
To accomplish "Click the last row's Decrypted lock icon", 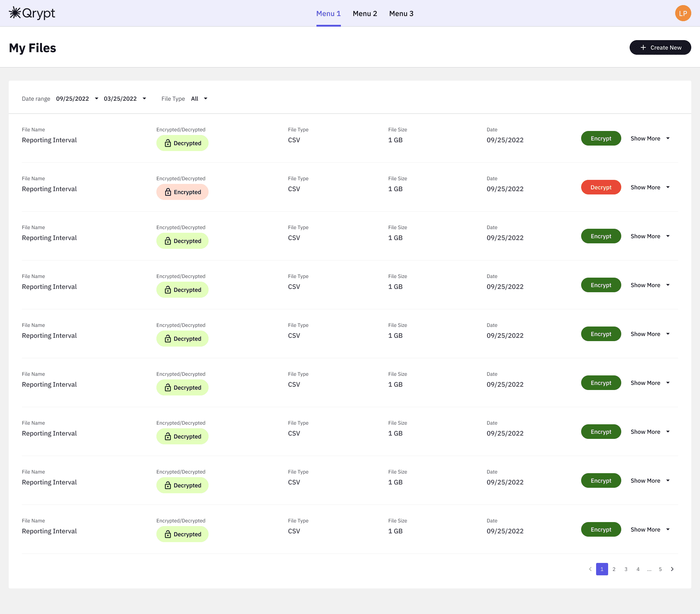I will coord(168,534).
